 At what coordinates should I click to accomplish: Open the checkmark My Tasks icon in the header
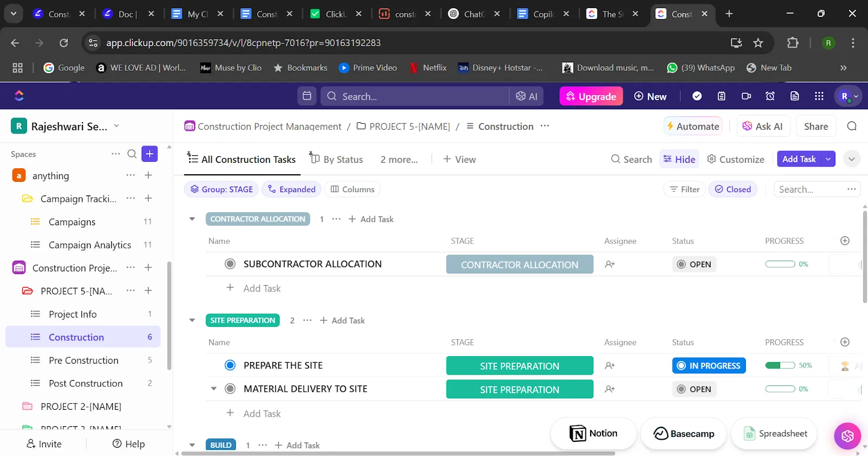coord(697,96)
